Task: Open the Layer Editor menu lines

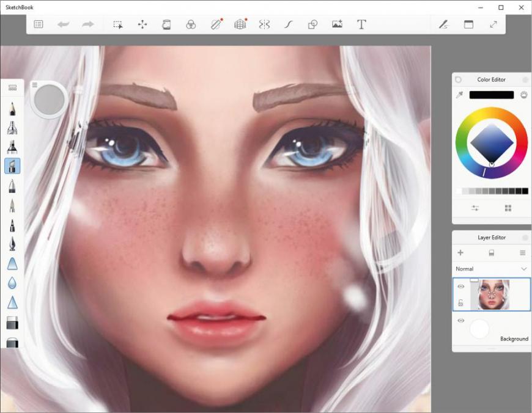Action: click(x=522, y=252)
